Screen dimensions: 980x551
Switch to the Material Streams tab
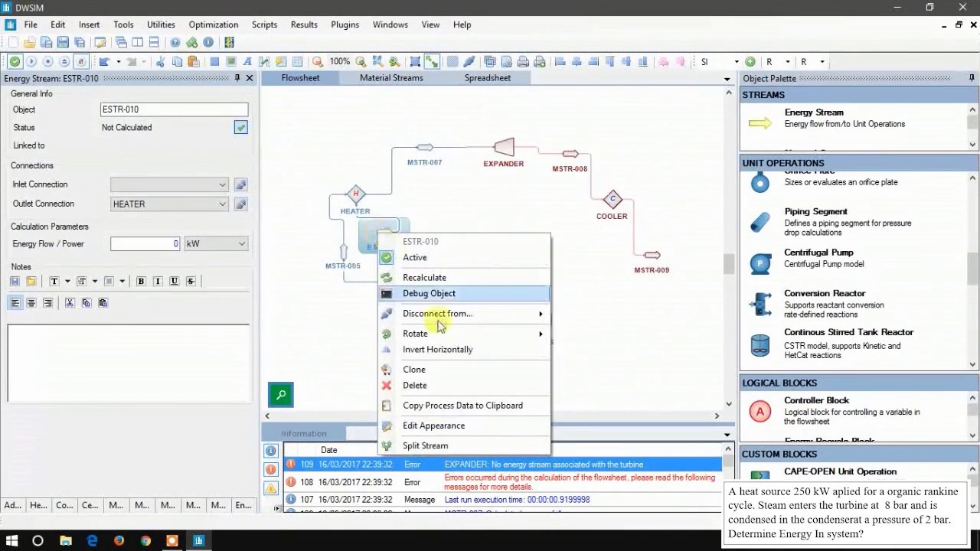[391, 78]
